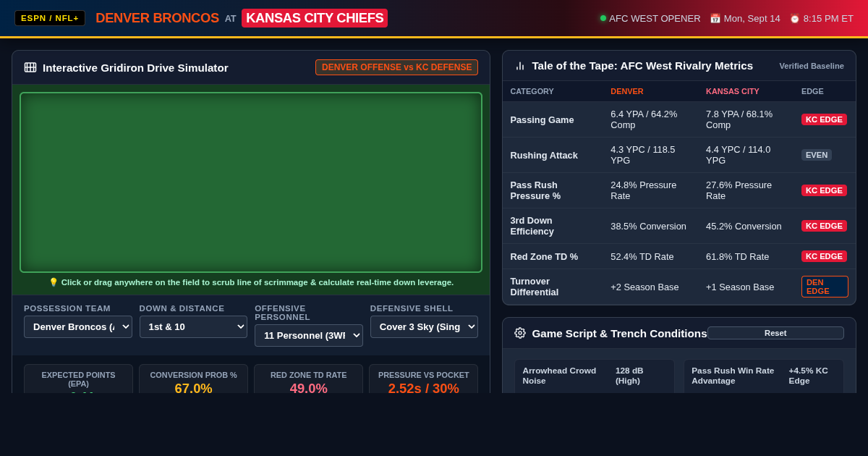The width and height of the screenshot is (868, 456).
Task: Click the Rushing Attack row label
Action: [544, 155]
